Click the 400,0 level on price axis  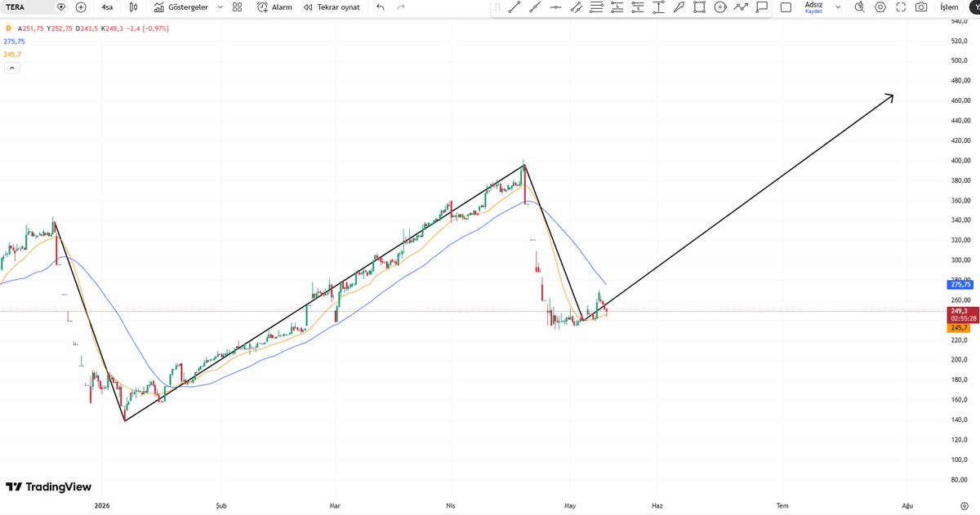coord(960,161)
